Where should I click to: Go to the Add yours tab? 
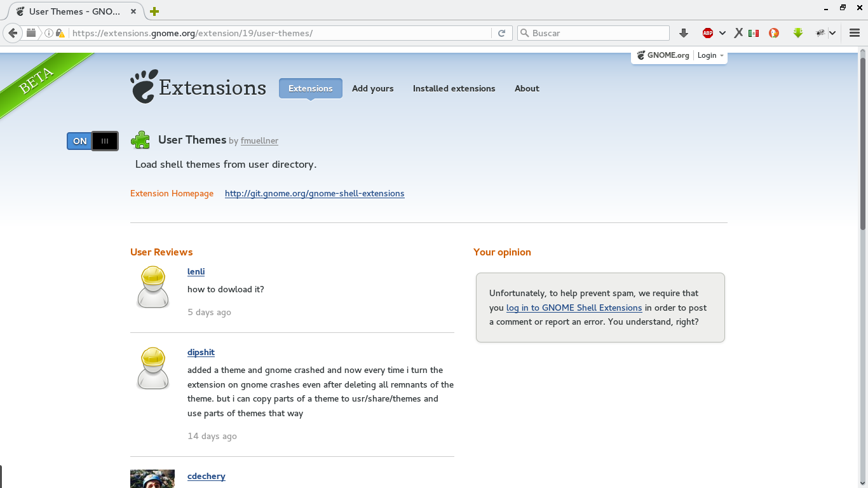click(x=372, y=88)
